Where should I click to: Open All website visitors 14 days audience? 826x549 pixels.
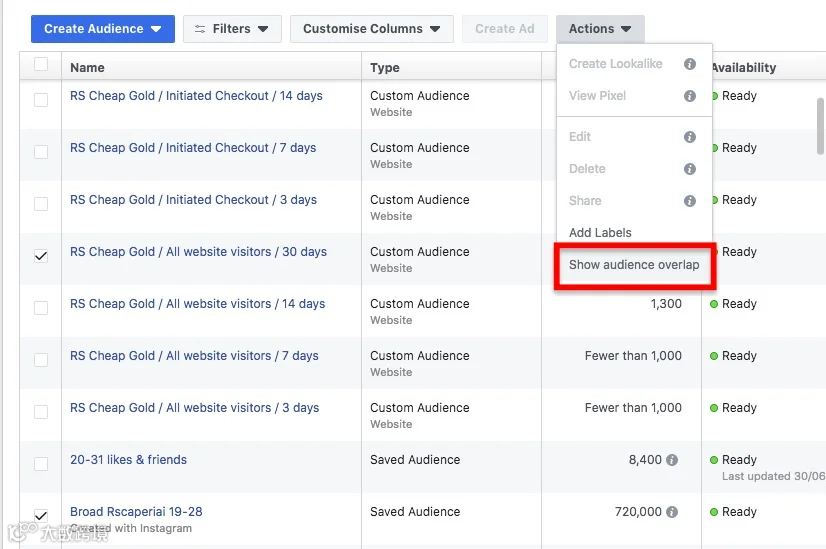[198, 304]
